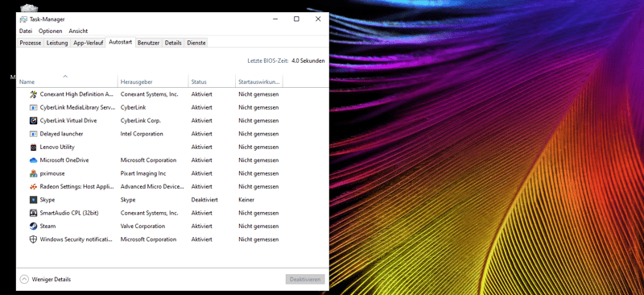Image resolution: width=644 pixels, height=295 pixels.
Task: Switch to the Details tab
Action: (173, 43)
